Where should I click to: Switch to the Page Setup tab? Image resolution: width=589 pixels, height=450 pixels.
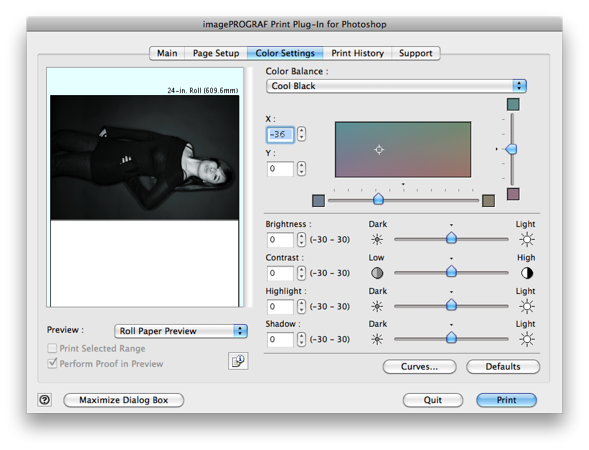click(x=216, y=53)
